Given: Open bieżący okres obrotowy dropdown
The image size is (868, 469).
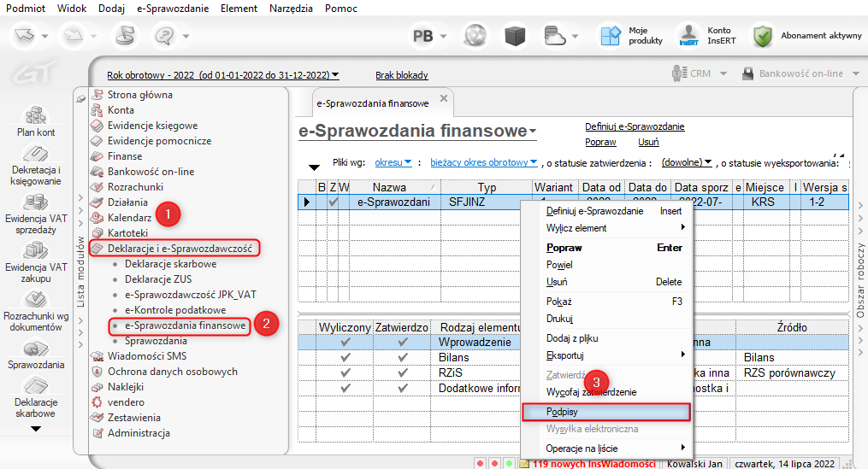Looking at the screenshot, I should pos(484,162).
